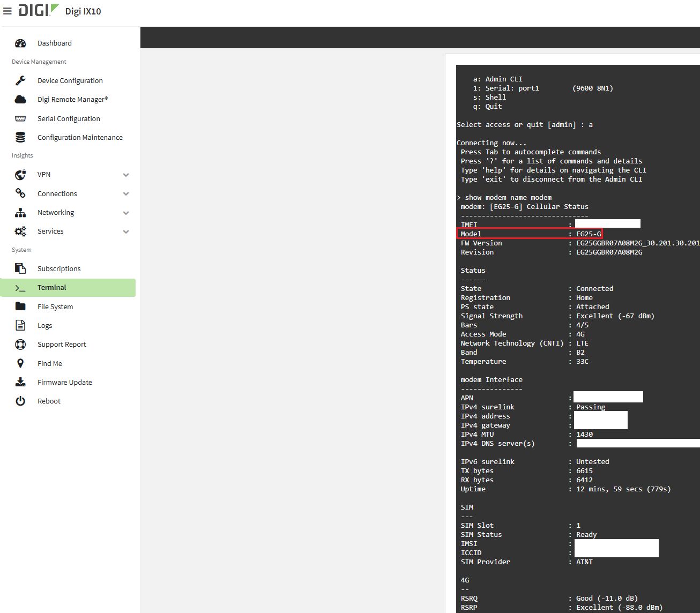Image resolution: width=700 pixels, height=613 pixels.
Task: Click the SIM Provider AT&T value
Action: (x=584, y=562)
